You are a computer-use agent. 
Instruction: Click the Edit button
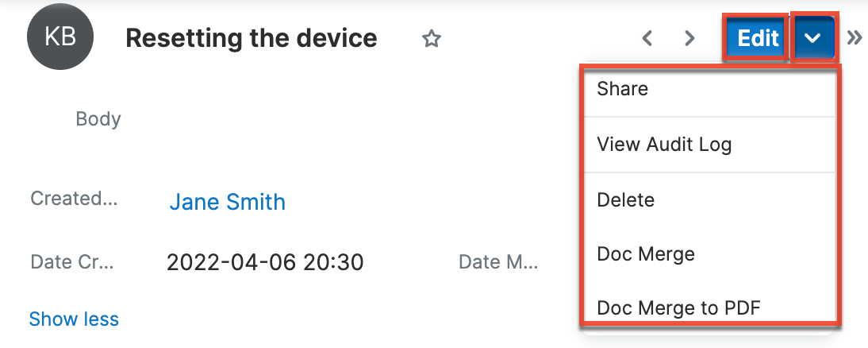tap(757, 38)
